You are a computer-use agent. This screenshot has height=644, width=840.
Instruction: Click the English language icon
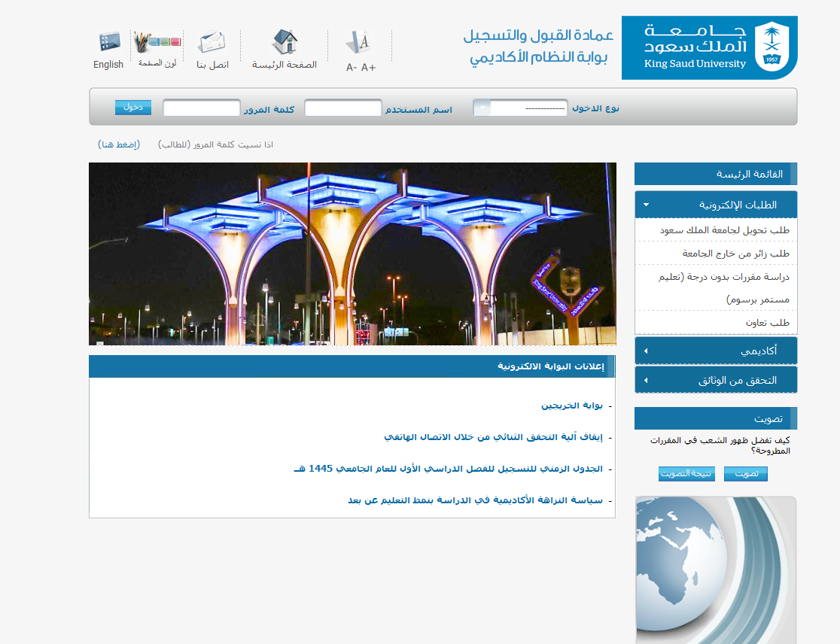[x=109, y=42]
